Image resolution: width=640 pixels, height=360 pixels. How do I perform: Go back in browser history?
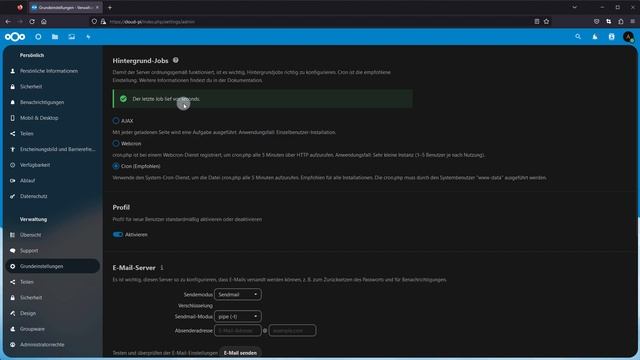[x=8, y=22]
